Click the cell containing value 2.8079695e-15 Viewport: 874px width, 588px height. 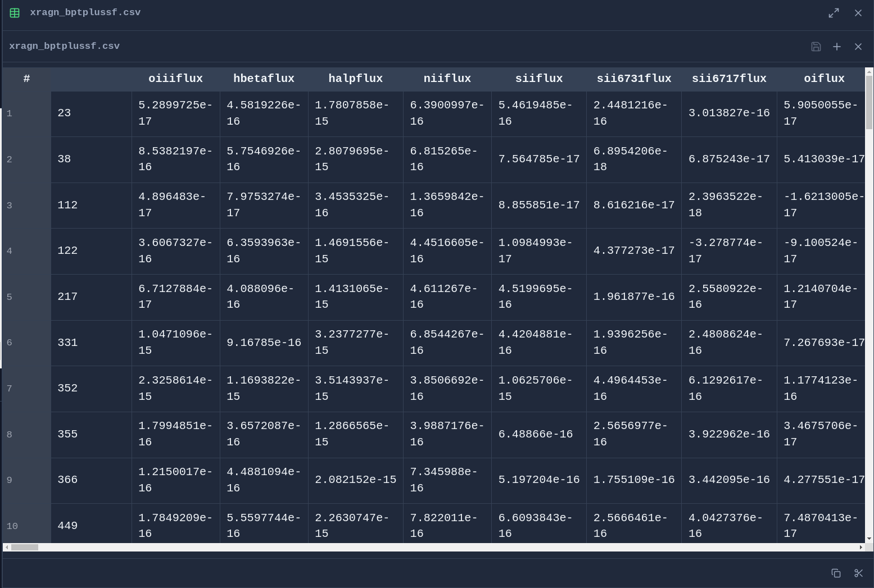[355, 159]
